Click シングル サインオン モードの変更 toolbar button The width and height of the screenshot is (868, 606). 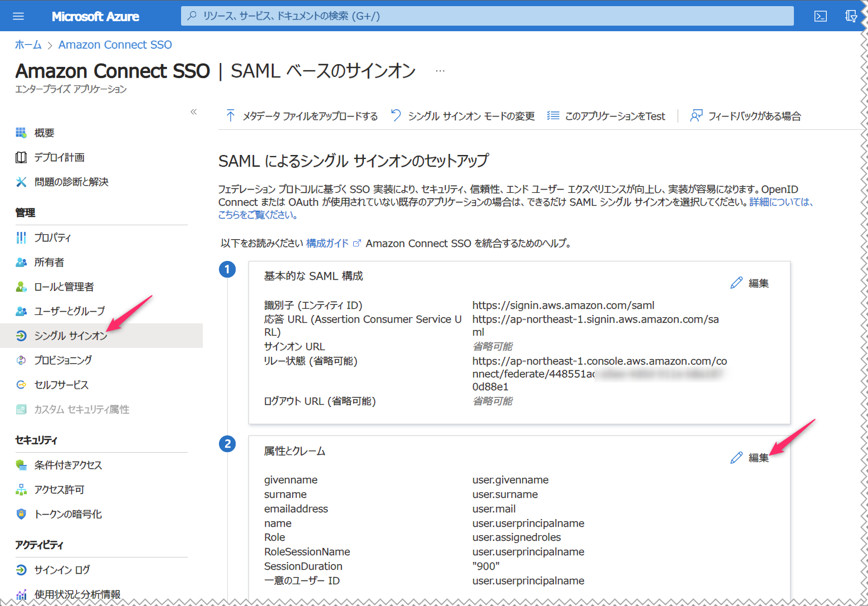coord(462,116)
